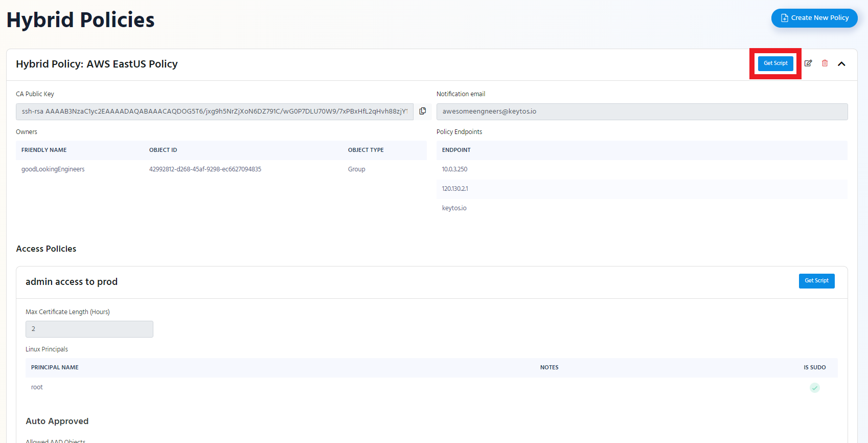Click the owner's Object ID value

(x=205, y=169)
